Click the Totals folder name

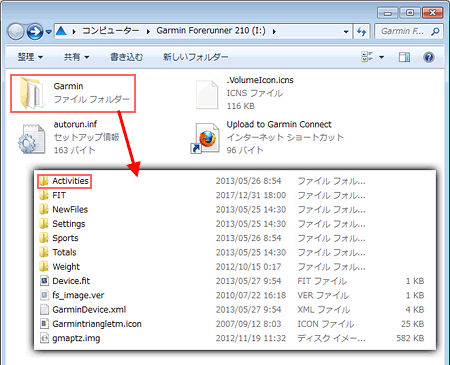point(64,252)
